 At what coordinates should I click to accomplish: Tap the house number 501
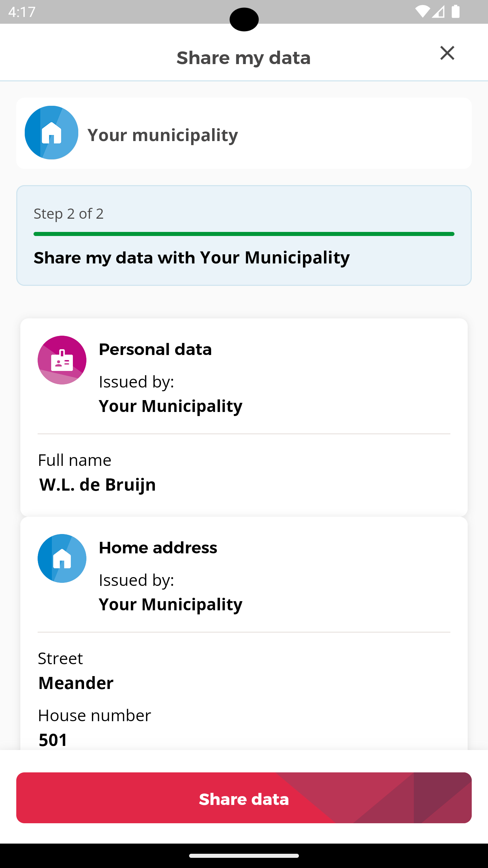click(53, 739)
